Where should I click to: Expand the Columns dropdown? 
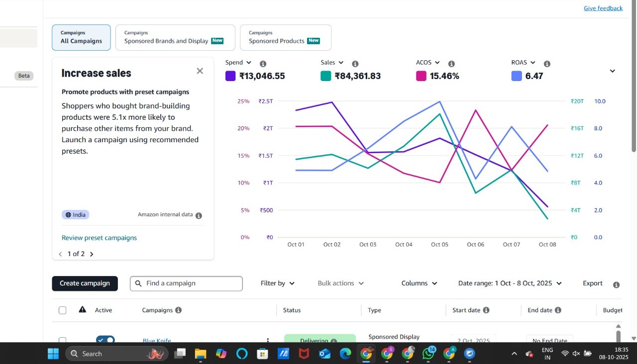419,283
